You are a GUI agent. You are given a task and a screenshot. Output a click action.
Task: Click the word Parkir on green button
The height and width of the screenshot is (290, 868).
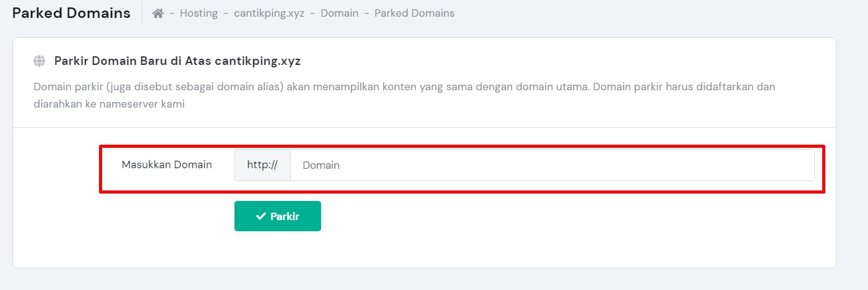pyautogui.click(x=285, y=216)
